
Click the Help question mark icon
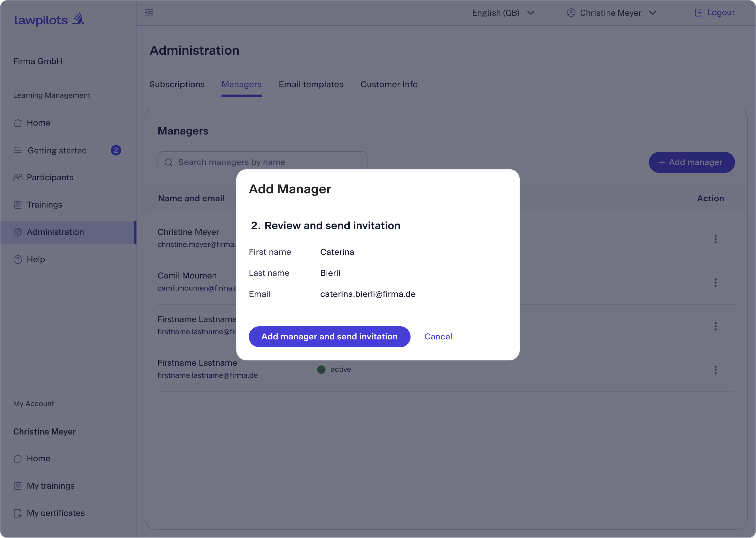18,260
